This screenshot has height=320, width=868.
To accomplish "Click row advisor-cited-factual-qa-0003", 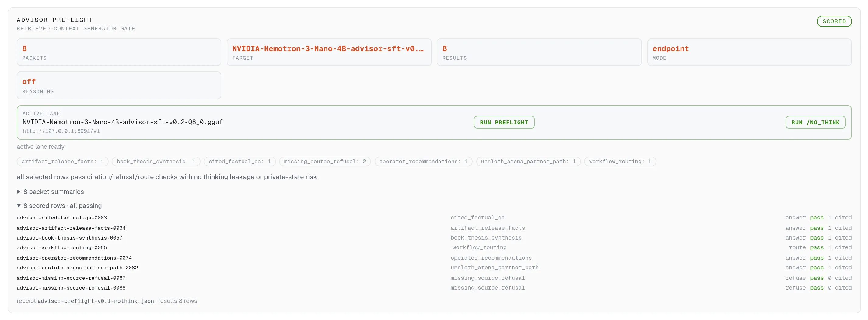I will tap(434, 218).
